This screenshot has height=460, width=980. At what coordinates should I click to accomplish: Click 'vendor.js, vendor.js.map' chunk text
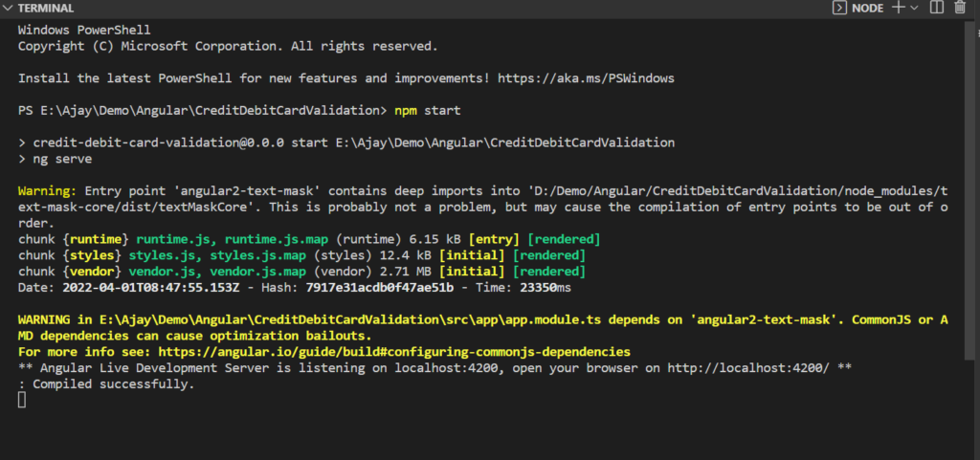[217, 272]
